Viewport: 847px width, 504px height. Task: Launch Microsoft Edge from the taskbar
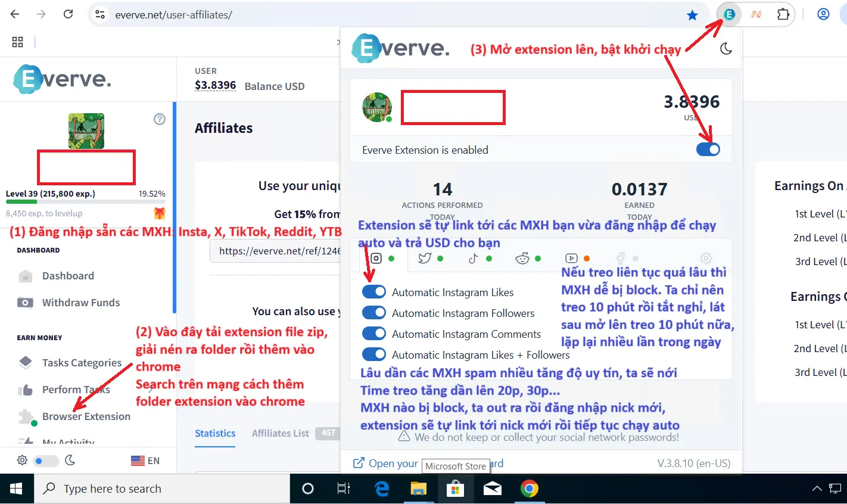pyautogui.click(x=382, y=489)
